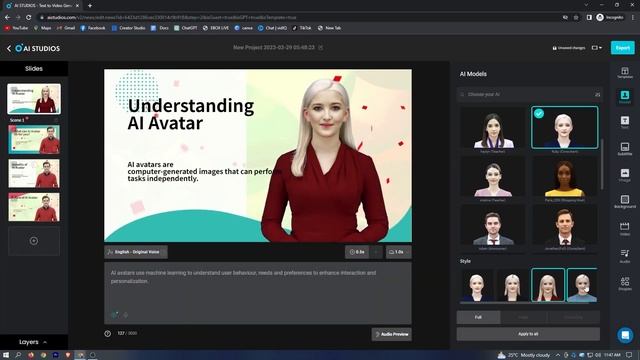This screenshot has width=640, height=360.
Task: Open the chat support bubble
Action: [624, 335]
